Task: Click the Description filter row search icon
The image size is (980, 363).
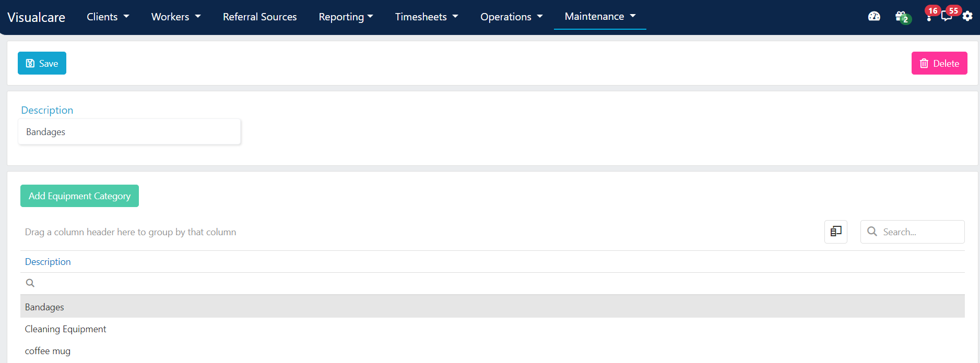Action: [x=30, y=283]
